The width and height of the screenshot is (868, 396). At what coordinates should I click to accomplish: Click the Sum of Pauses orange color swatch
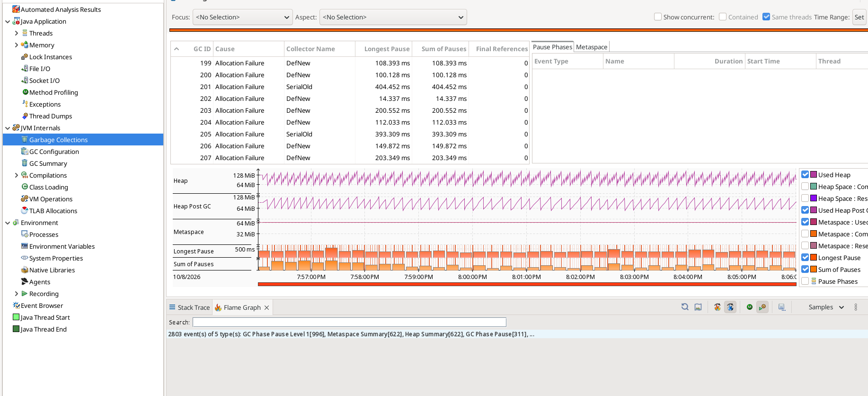(x=814, y=269)
